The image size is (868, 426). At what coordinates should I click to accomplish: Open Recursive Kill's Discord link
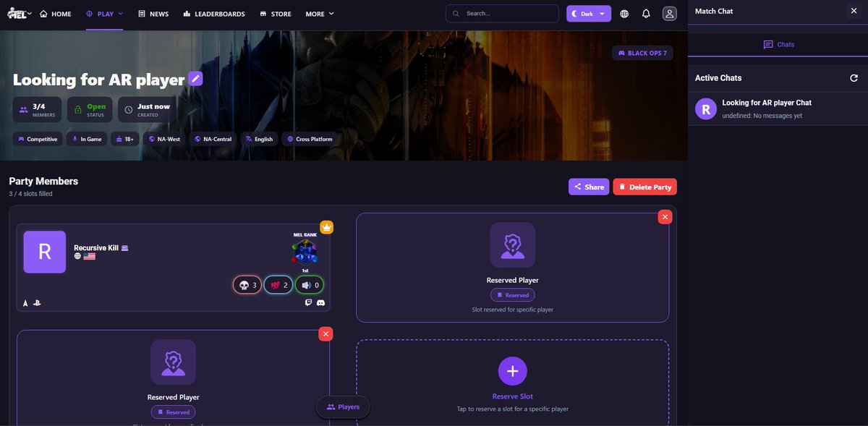pos(320,303)
